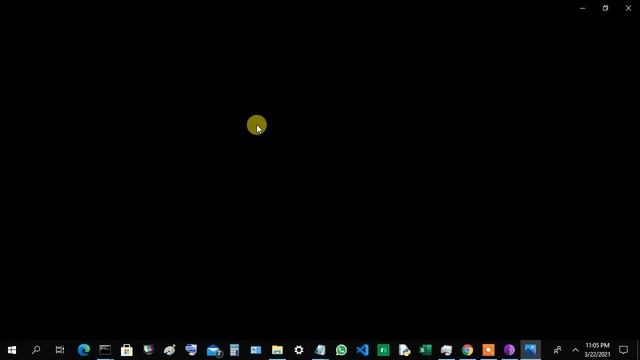Screen dimensions: 640x360
Task: Open the purple Tor Browser icon
Action: click(x=509, y=350)
